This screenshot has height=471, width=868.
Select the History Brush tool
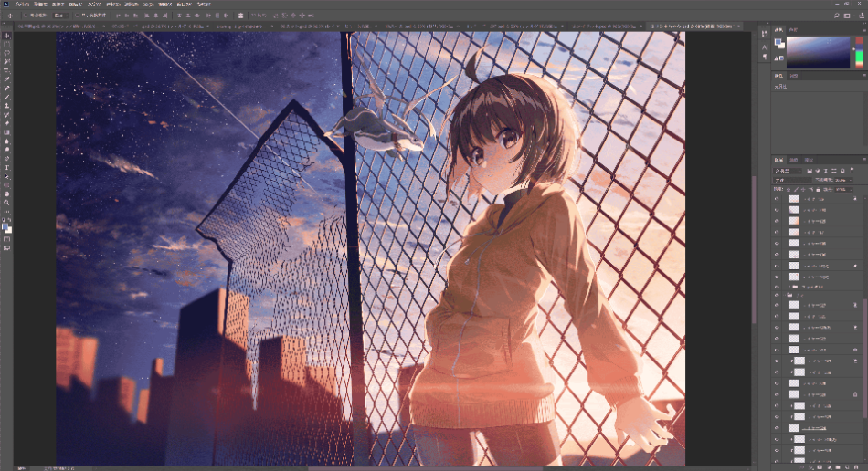[x=6, y=115]
